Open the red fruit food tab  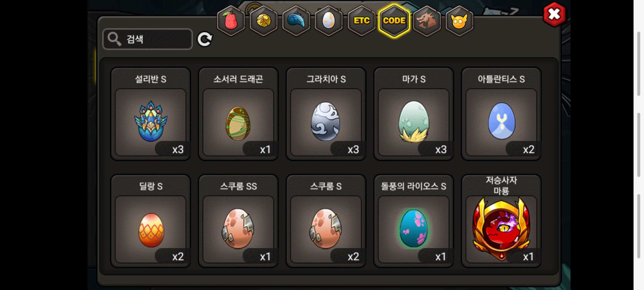231,21
